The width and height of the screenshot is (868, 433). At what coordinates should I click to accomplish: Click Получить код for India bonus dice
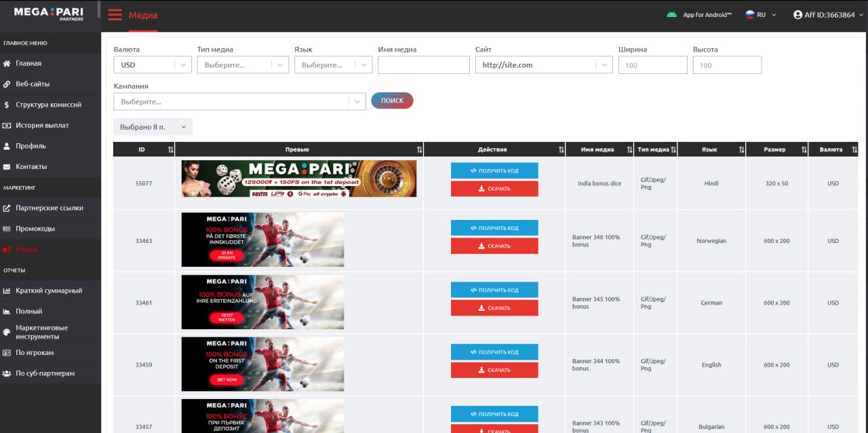click(x=494, y=170)
